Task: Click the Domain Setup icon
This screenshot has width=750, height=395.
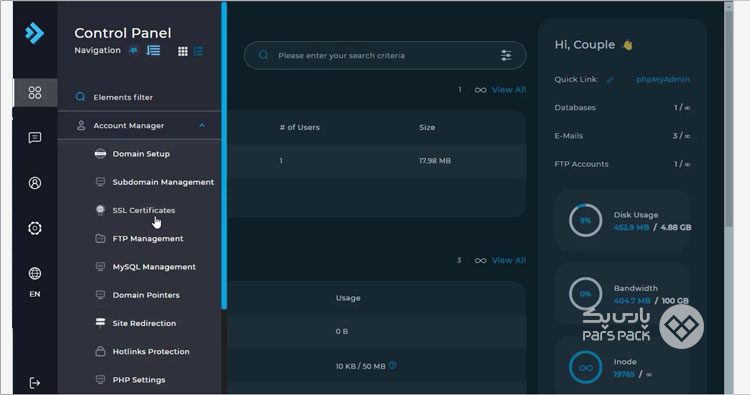Action: (100, 154)
